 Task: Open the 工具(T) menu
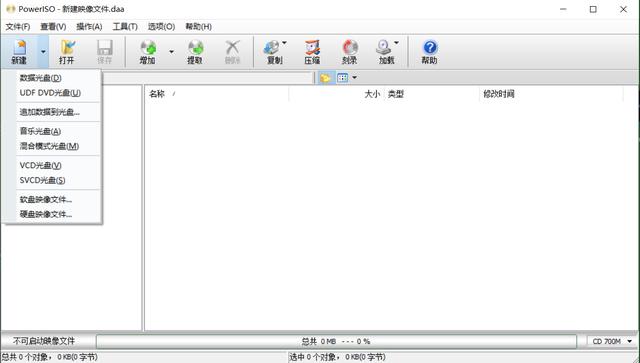[125, 27]
